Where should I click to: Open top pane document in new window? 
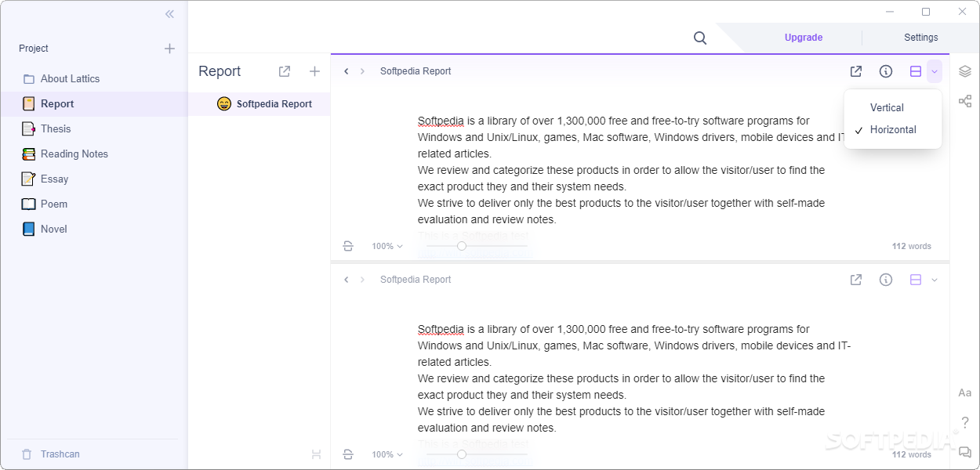click(856, 71)
